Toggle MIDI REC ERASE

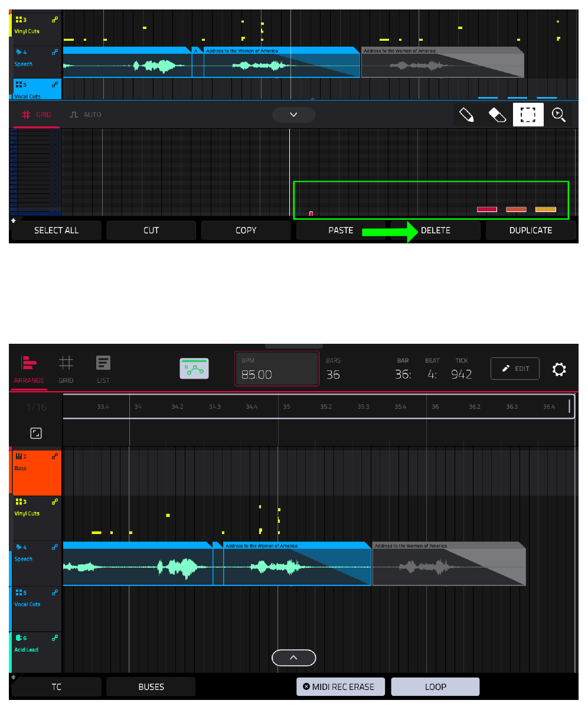[x=341, y=687]
